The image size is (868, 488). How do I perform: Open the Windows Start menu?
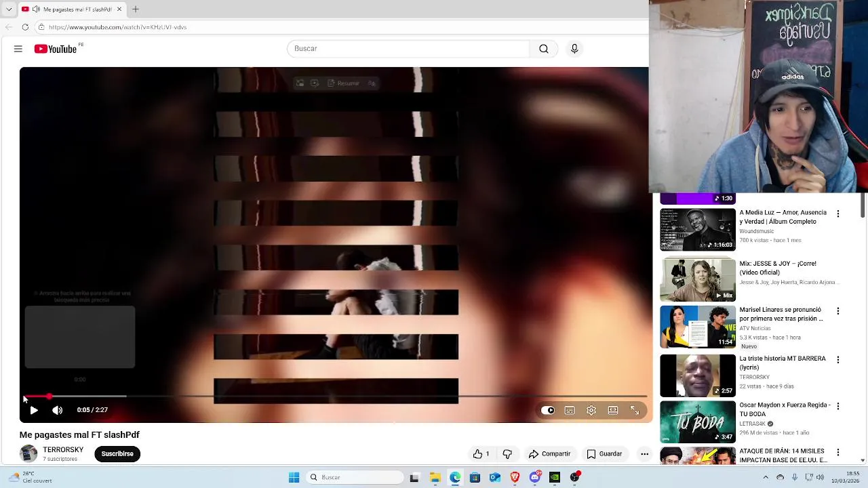[294, 477]
